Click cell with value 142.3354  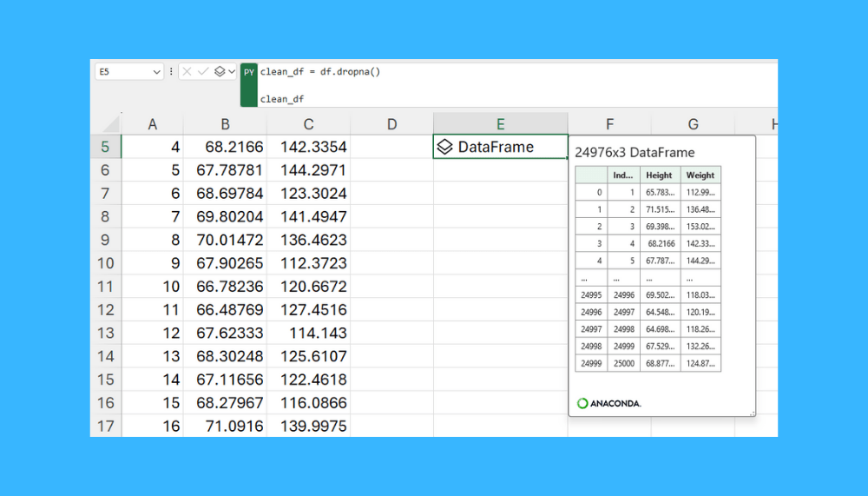pos(308,147)
